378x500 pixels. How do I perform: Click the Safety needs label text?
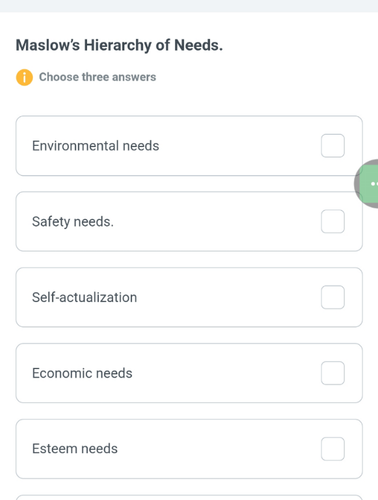pyautogui.click(x=73, y=222)
